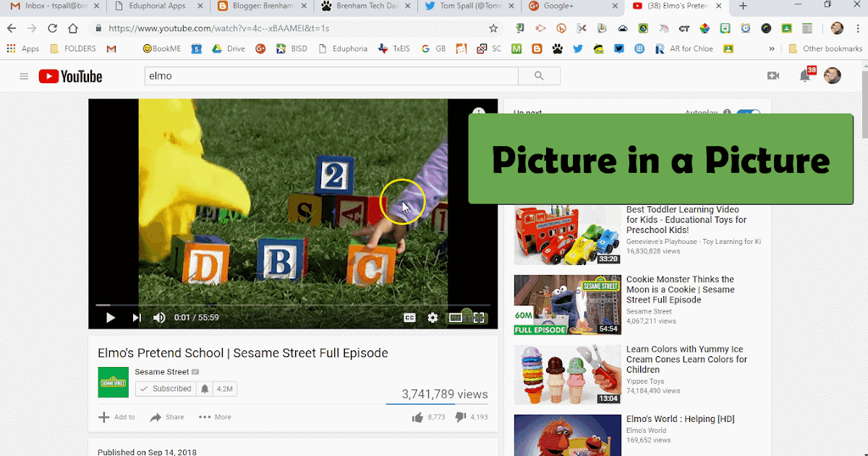Open YouTube notifications bell
Screen dimensions: 868x456
(x=804, y=76)
